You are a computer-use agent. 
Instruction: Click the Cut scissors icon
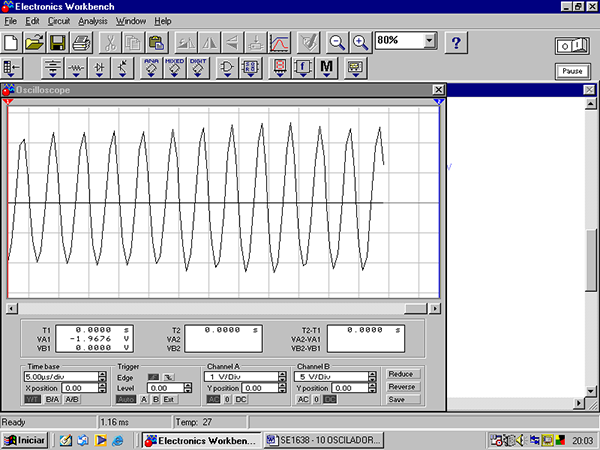coord(110,42)
